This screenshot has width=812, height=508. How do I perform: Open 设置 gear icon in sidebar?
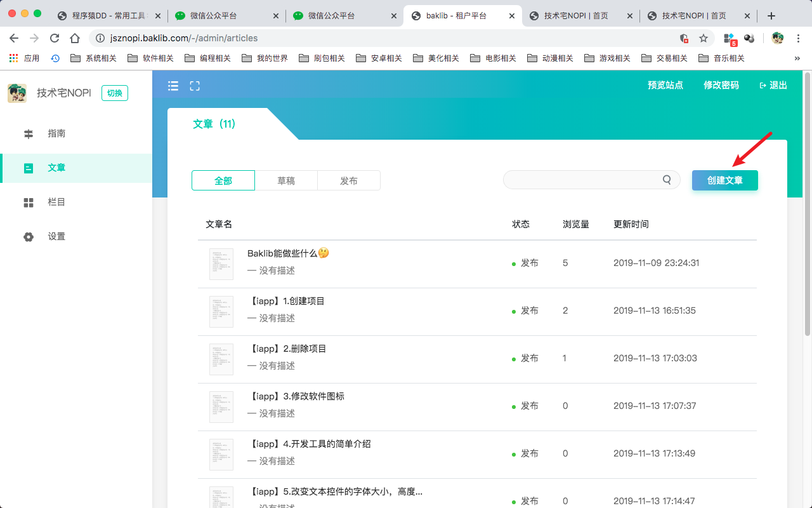(29, 237)
